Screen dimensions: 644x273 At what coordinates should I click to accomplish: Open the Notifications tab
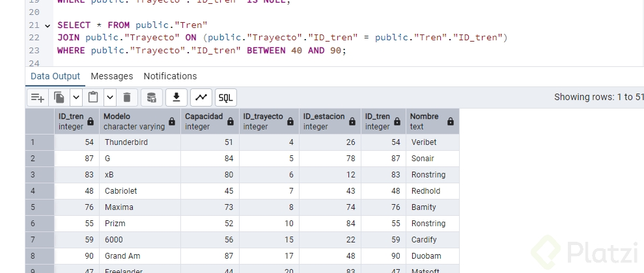tap(170, 76)
